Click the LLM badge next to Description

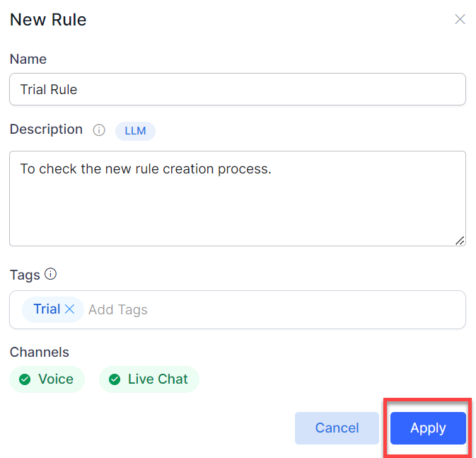click(x=135, y=131)
